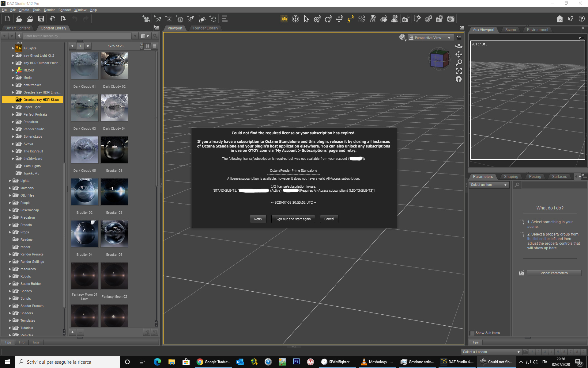The height and width of the screenshot is (368, 588).
Task: Click the Save scene toolbar icon
Action: [x=41, y=19]
